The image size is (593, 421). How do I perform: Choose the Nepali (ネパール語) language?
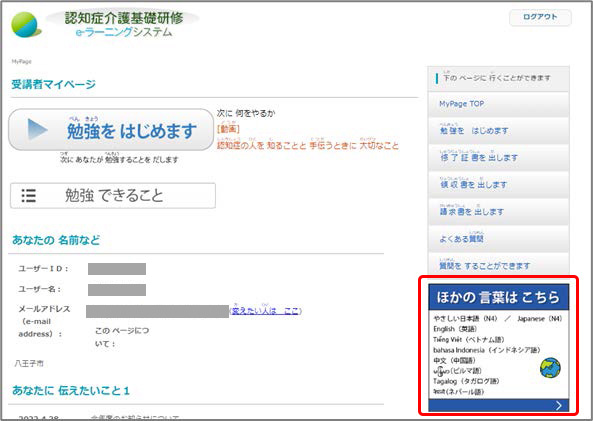click(x=459, y=392)
